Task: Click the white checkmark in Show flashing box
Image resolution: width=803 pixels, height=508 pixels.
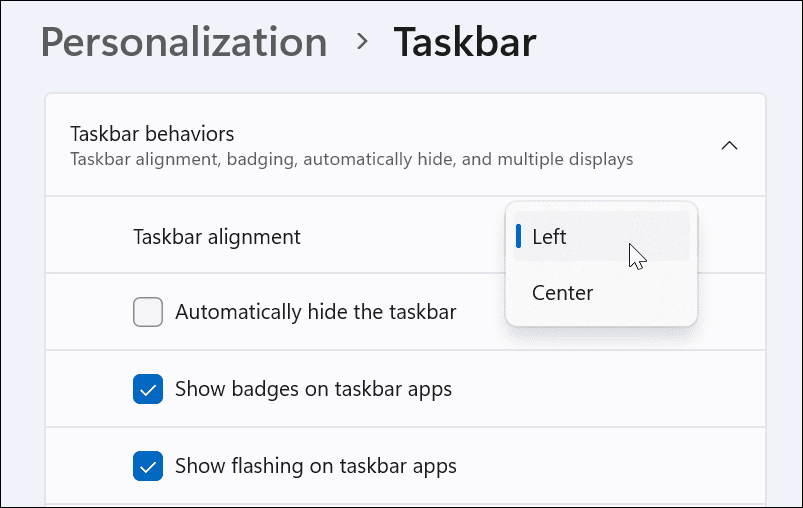Action: [148, 466]
